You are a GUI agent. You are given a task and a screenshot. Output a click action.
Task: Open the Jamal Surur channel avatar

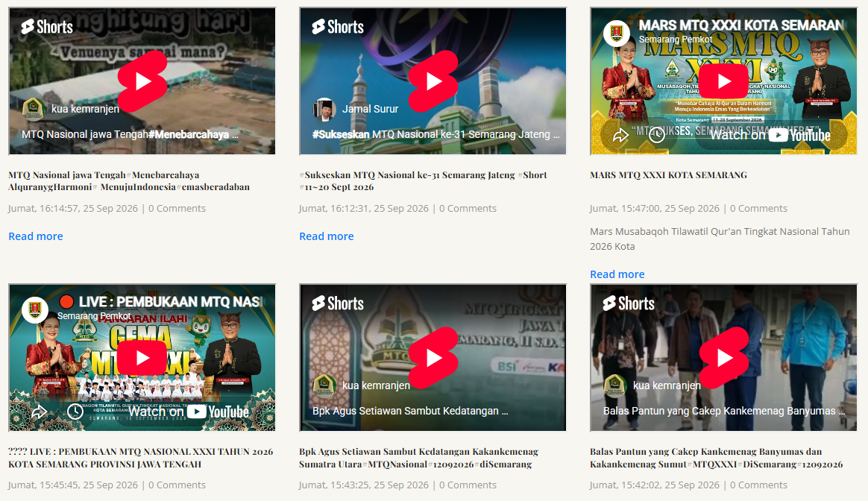point(324,109)
